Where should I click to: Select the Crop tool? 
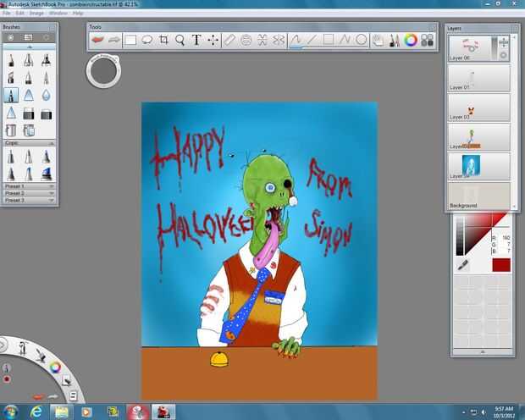(x=163, y=40)
